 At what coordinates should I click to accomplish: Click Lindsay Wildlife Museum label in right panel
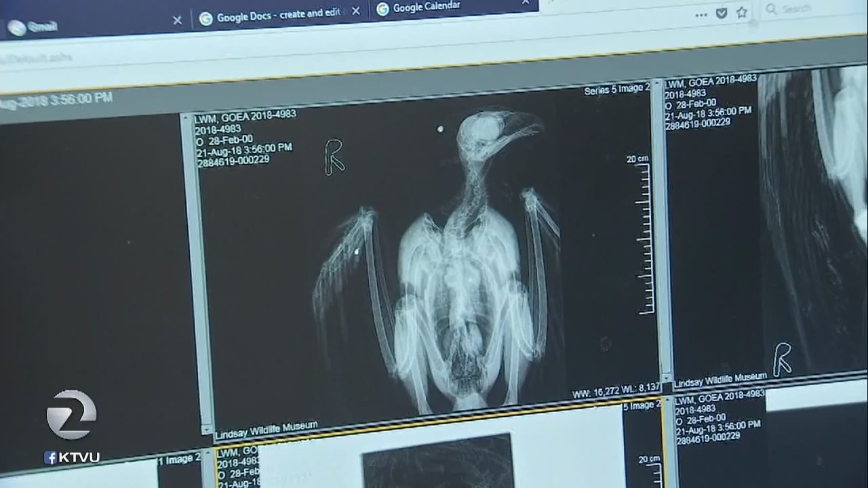click(720, 380)
